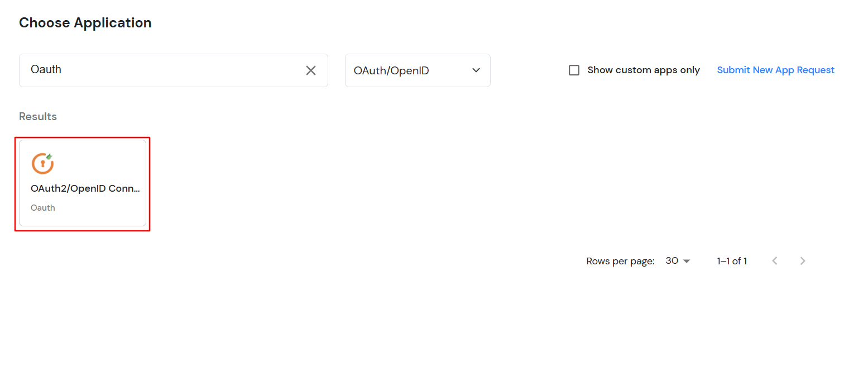
Task: Open the Submit New App Request link
Action: 775,70
